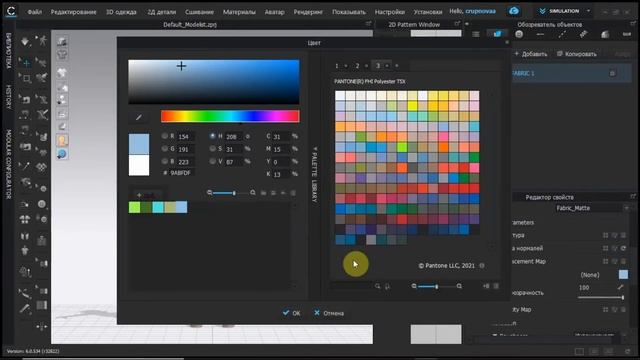
Task: Select FABRIC 1 item in object browser
Action: tap(571, 73)
